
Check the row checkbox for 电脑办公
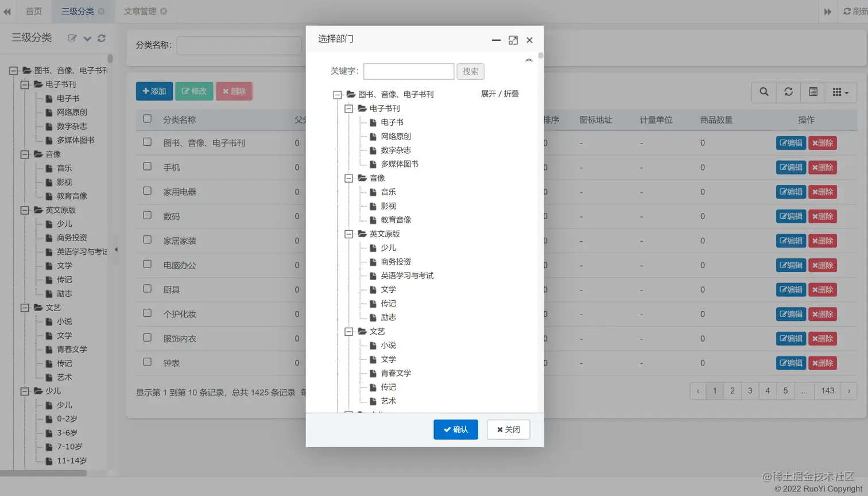point(148,264)
